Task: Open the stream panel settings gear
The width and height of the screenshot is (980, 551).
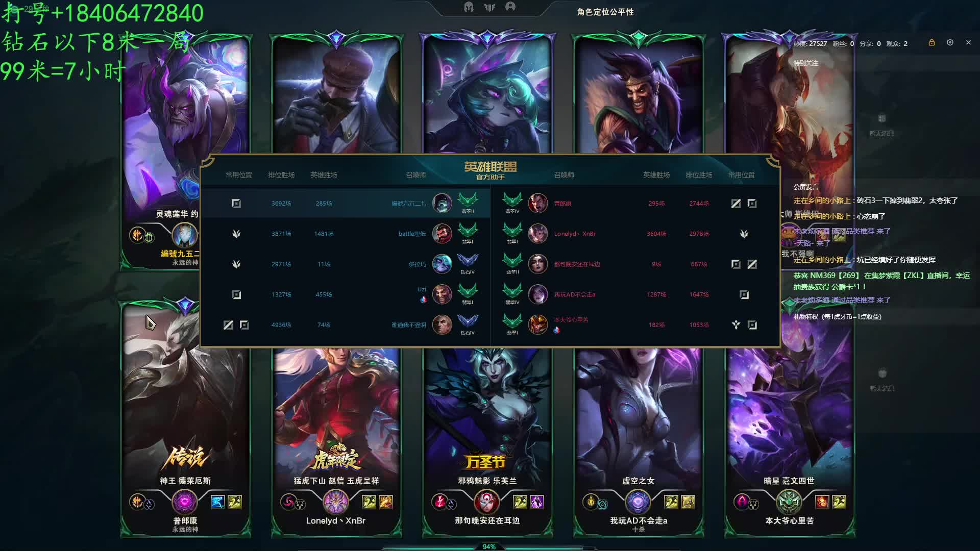Action: click(950, 43)
